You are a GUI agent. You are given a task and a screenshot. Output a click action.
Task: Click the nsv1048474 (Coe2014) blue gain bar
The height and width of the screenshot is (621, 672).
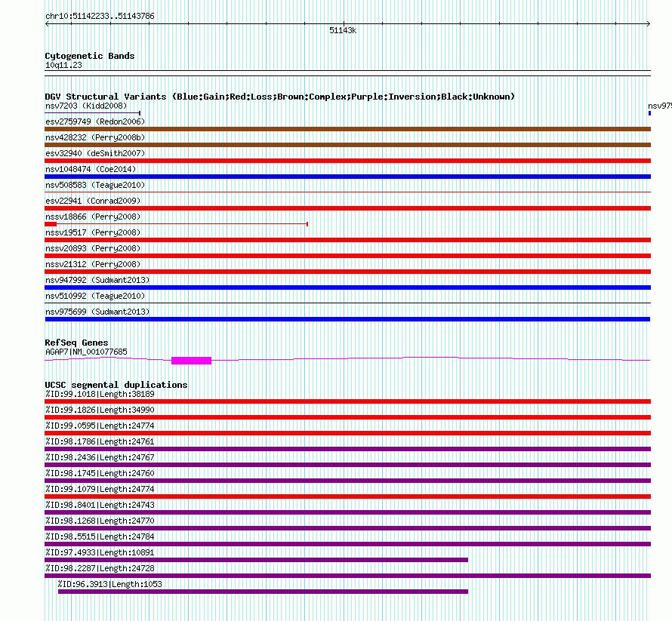(x=347, y=177)
